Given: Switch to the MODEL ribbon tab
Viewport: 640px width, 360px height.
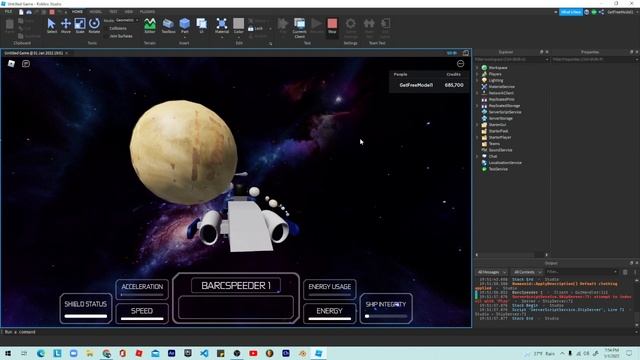Looking at the screenshot, I should tap(96, 12).
